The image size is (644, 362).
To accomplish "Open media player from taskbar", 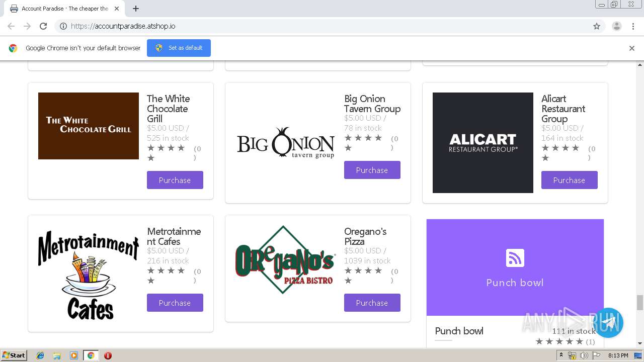I will coord(74,355).
